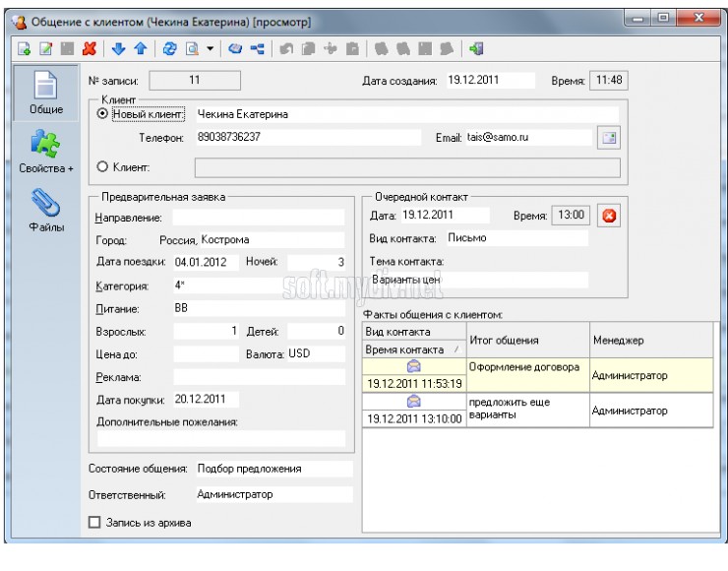Click the № записи field showing 11

(x=195, y=81)
